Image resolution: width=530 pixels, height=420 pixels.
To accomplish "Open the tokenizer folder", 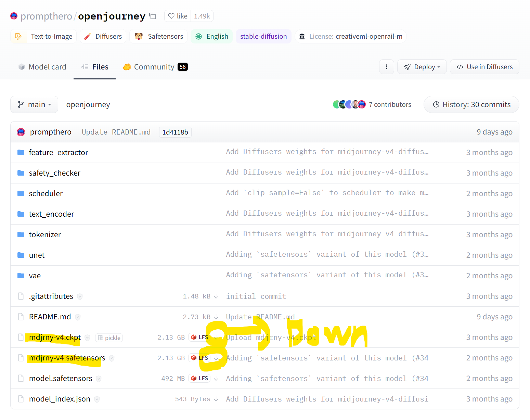I will click(45, 234).
